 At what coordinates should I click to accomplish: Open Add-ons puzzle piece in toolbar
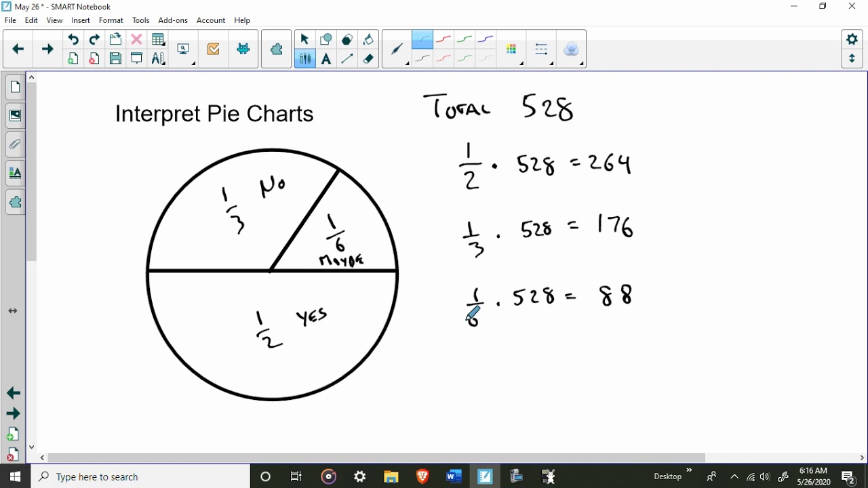pyautogui.click(x=277, y=49)
